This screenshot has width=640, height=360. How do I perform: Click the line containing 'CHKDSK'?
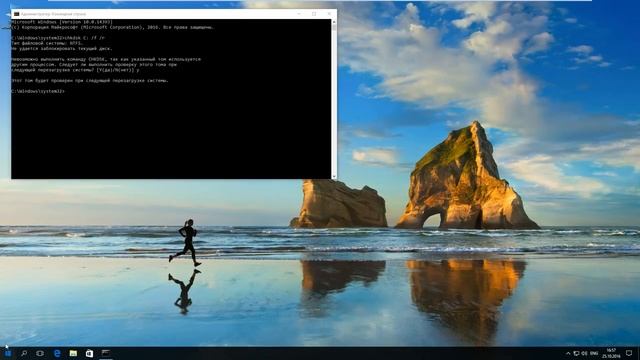(x=106, y=59)
